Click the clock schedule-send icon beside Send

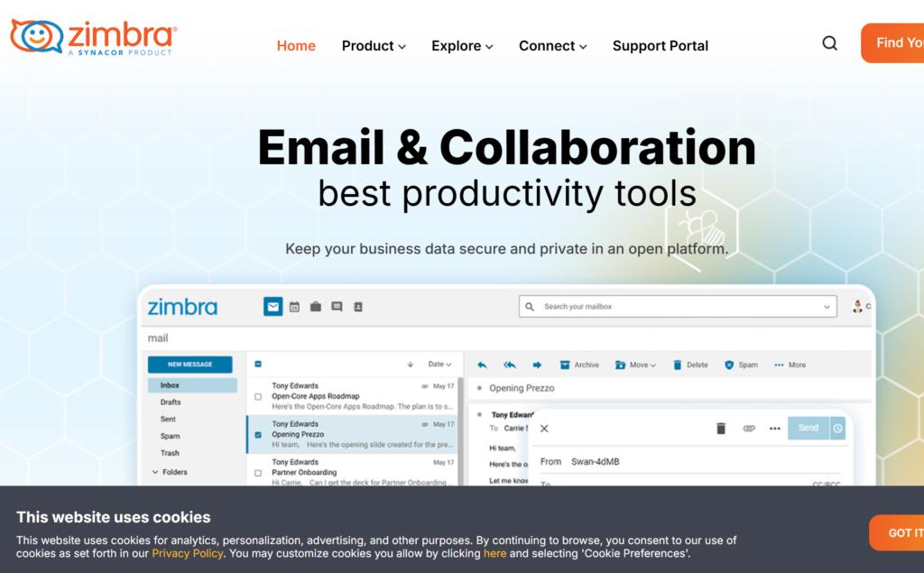(837, 429)
